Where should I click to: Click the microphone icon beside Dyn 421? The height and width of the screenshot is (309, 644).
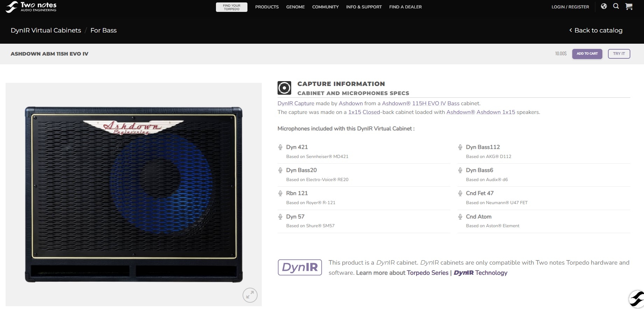tap(280, 147)
